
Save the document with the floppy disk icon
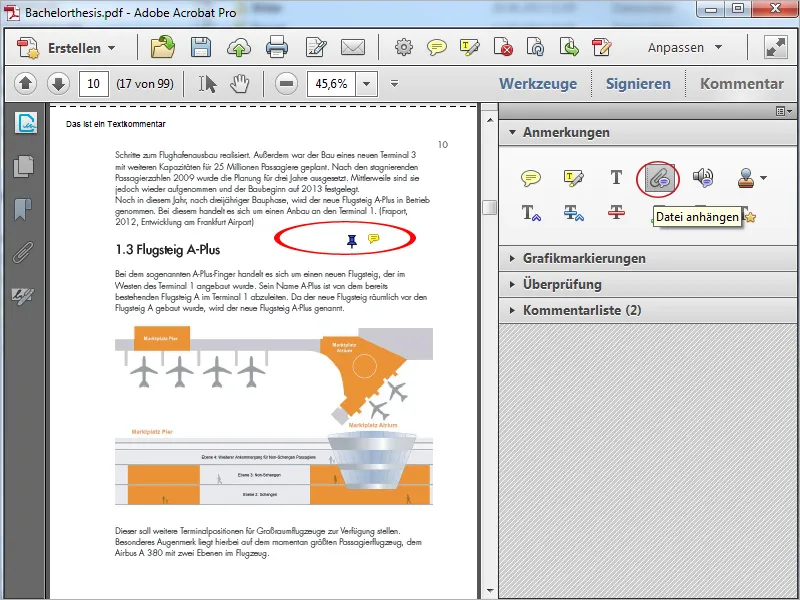pyautogui.click(x=201, y=47)
